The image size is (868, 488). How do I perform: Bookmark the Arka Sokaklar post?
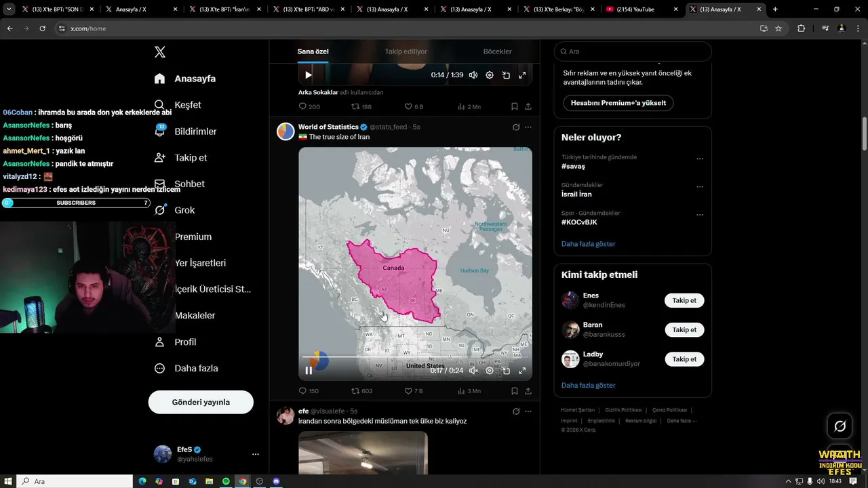tap(514, 106)
